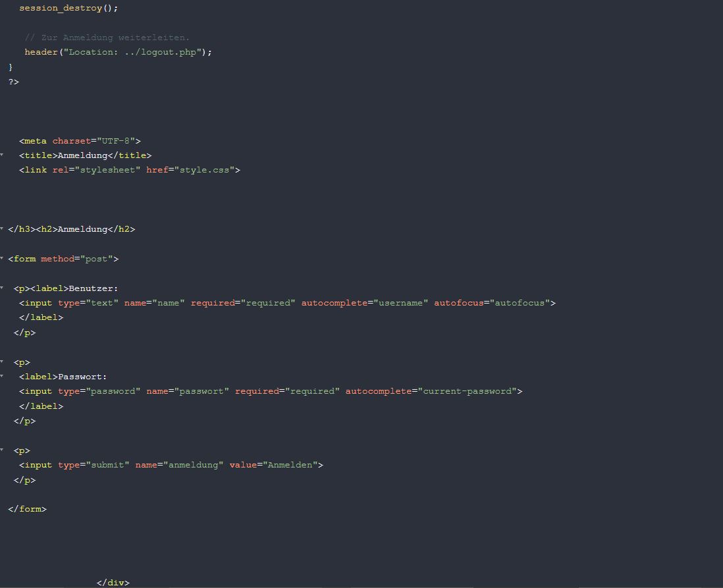The height and width of the screenshot is (588, 723).
Task: Place cursor in autocomplete="username" value
Action: pos(402,303)
